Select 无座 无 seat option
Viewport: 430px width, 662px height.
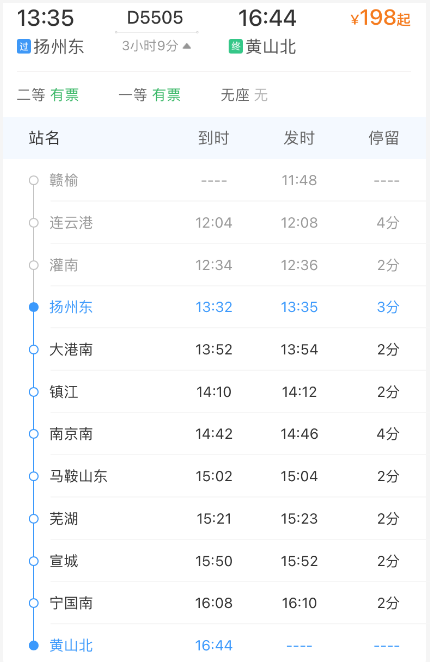(x=244, y=95)
